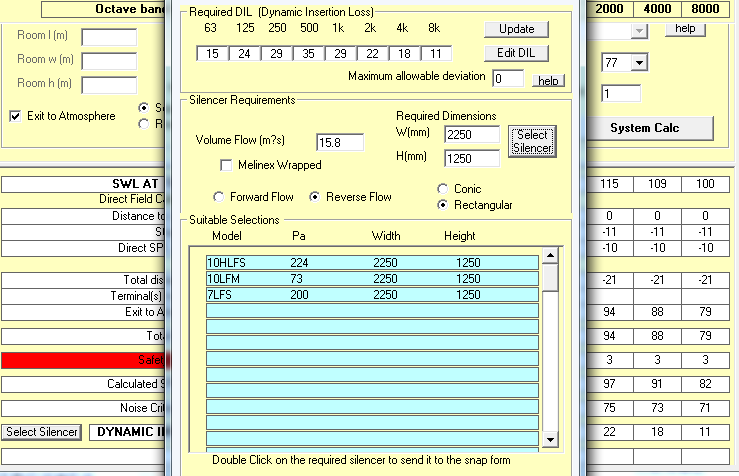Select the Forward Flow radio button
The image size is (739, 476).
[219, 197]
